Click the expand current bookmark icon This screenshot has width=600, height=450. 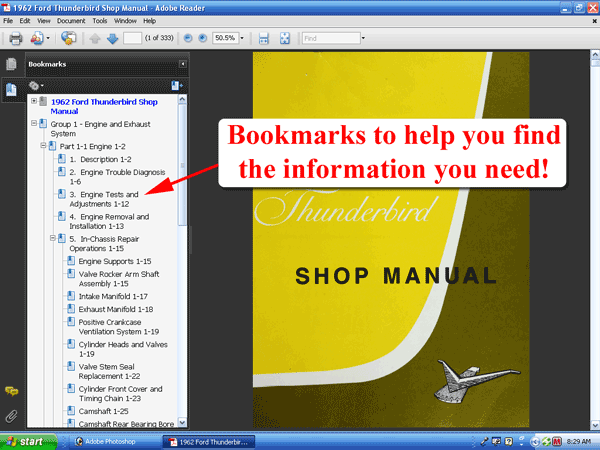pyautogui.click(x=176, y=86)
